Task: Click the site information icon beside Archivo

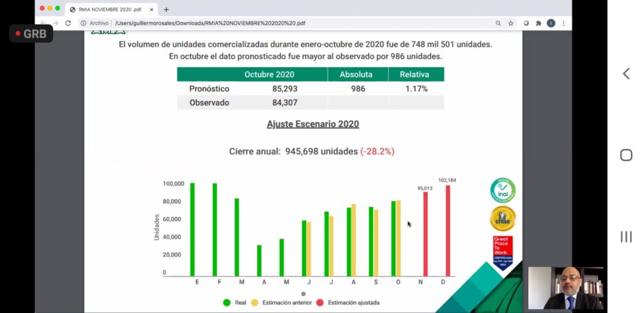Action: [84, 23]
